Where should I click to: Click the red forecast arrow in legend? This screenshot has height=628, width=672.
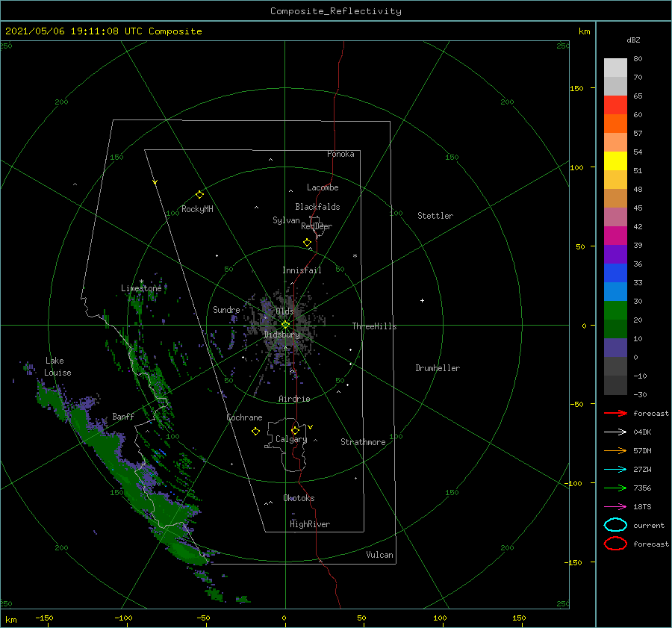tap(615, 413)
